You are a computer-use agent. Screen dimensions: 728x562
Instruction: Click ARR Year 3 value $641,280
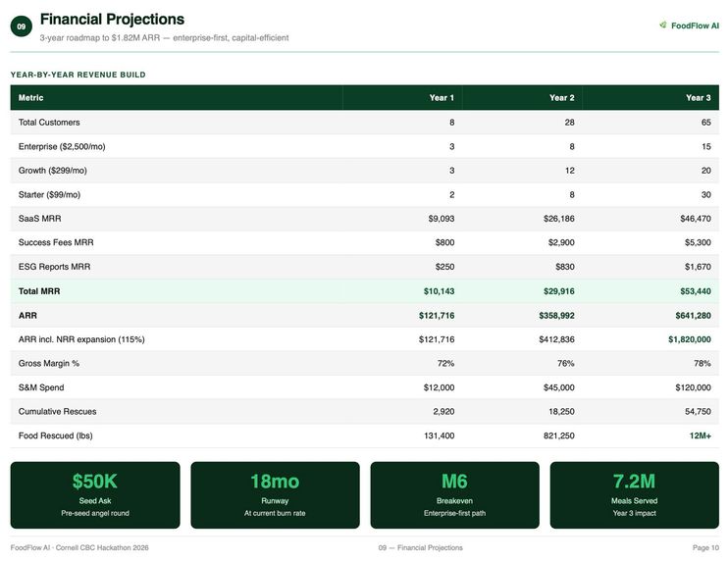tap(694, 316)
